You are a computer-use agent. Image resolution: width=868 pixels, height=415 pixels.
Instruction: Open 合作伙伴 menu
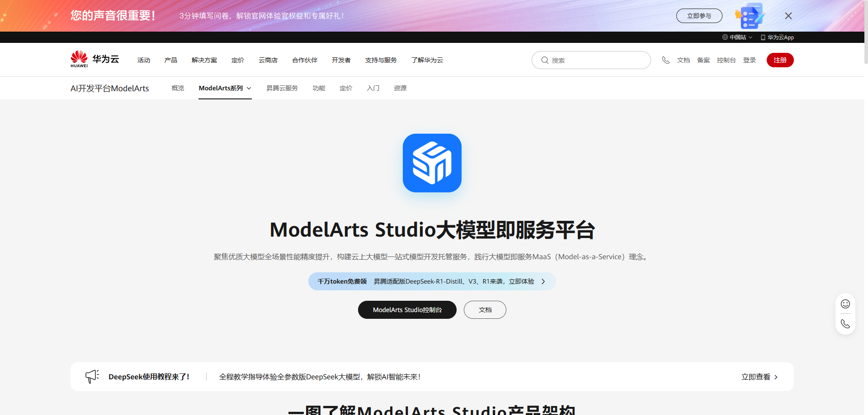click(305, 60)
